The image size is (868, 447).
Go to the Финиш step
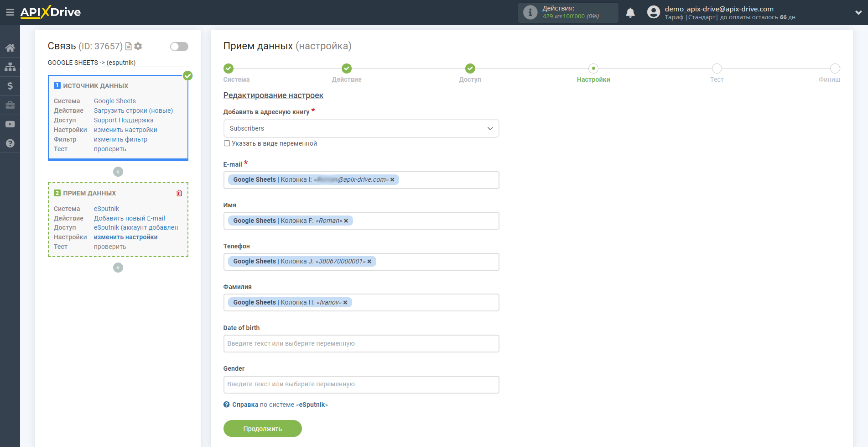[835, 68]
